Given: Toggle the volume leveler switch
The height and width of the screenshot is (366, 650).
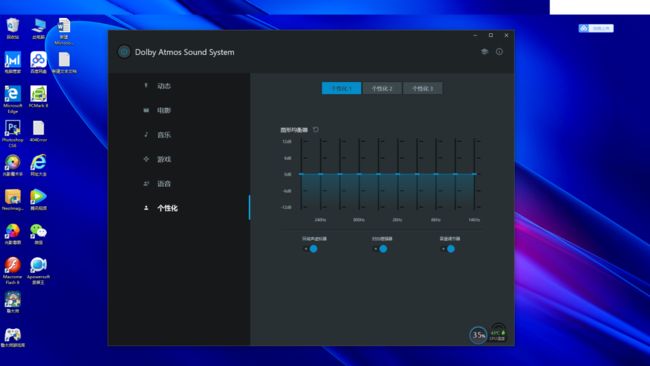Looking at the screenshot, I should point(448,249).
